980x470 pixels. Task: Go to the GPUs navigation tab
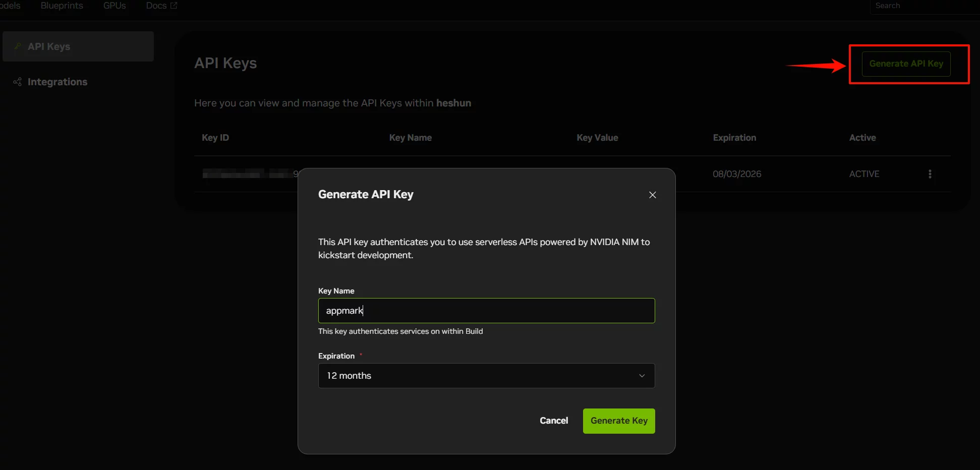click(114, 6)
